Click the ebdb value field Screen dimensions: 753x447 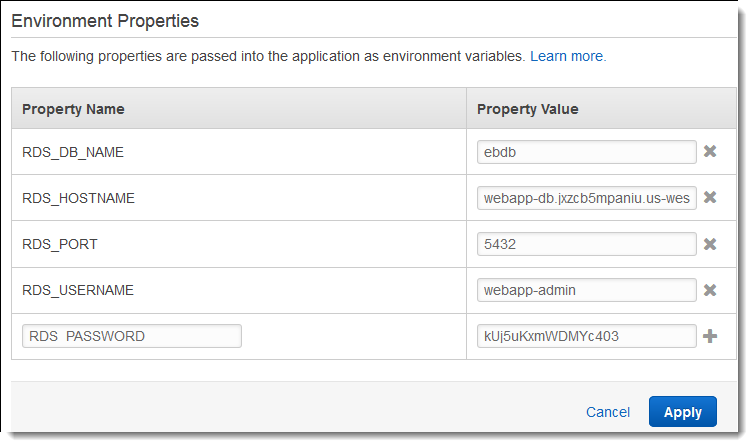pyautogui.click(x=587, y=152)
